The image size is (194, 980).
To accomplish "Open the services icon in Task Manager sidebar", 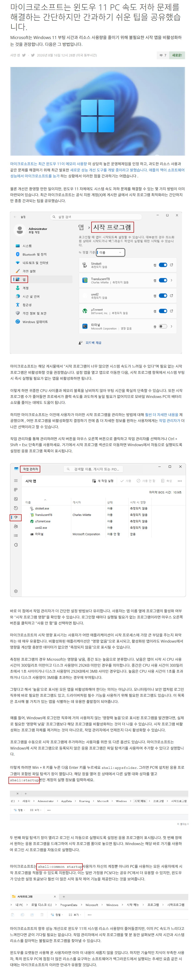I will click(x=16, y=545).
